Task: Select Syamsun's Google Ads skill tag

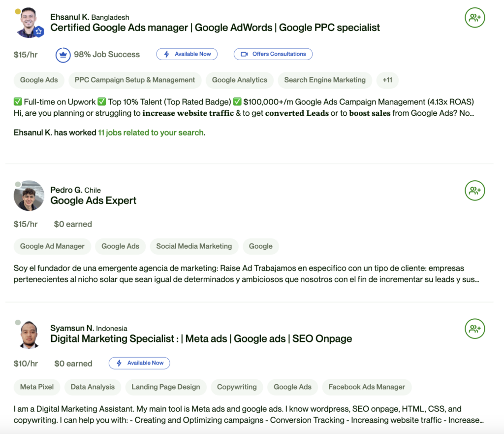Action: (292, 387)
